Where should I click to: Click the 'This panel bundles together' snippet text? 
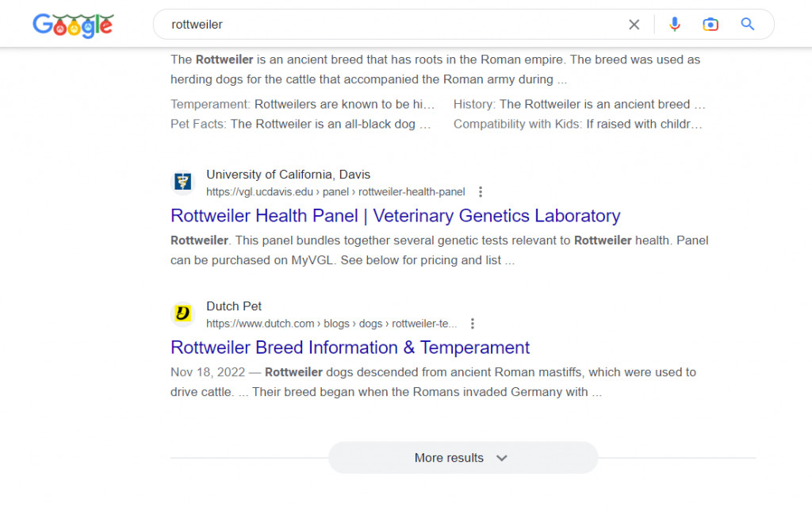click(439, 250)
